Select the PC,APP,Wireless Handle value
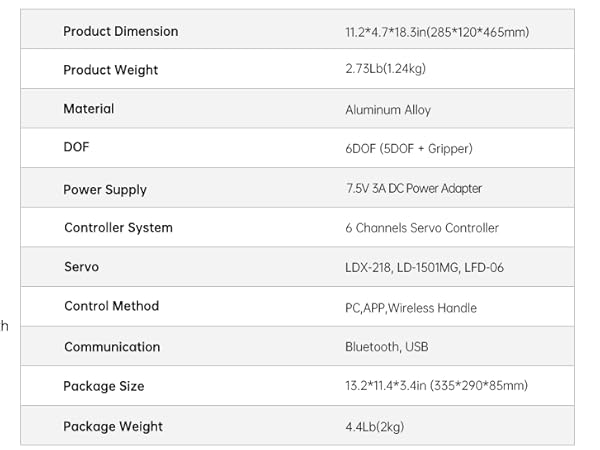600x450 pixels. coord(411,308)
